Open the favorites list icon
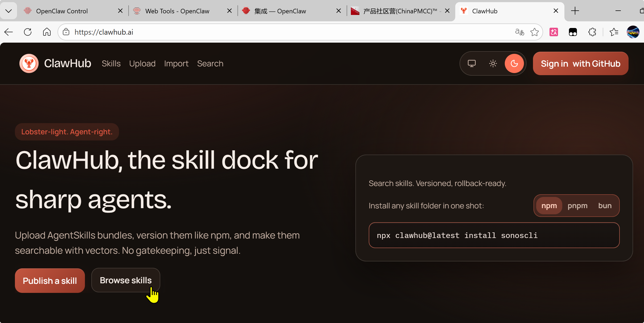 click(614, 32)
